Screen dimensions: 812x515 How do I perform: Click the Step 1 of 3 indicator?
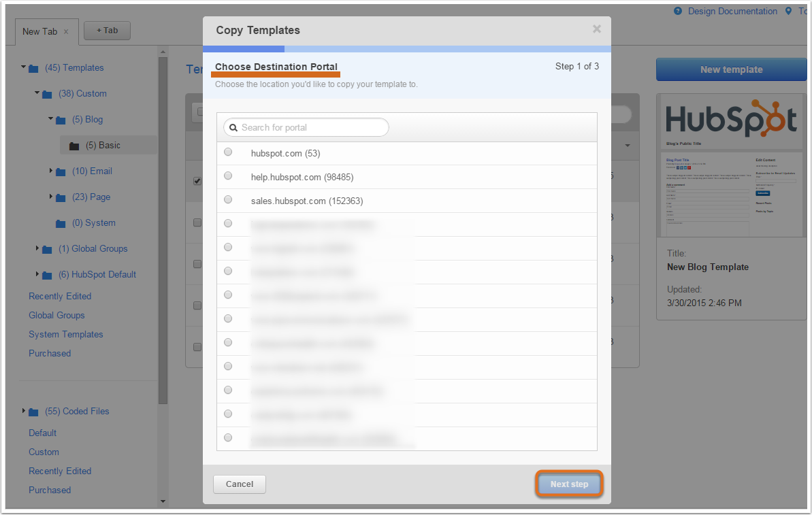(x=577, y=66)
